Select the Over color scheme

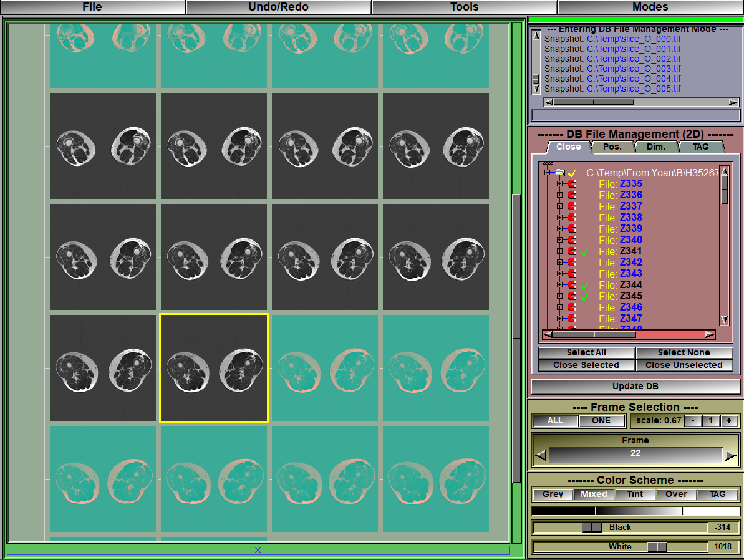coord(676,494)
